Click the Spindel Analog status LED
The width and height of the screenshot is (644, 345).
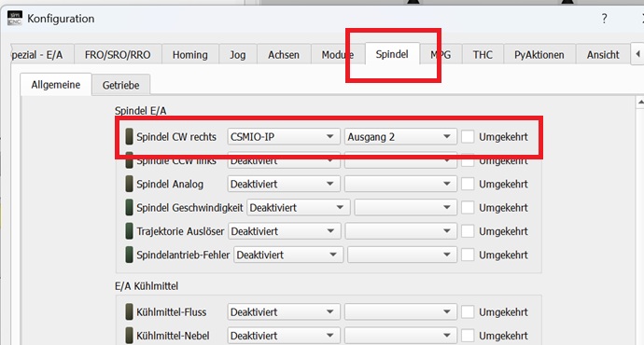click(129, 184)
